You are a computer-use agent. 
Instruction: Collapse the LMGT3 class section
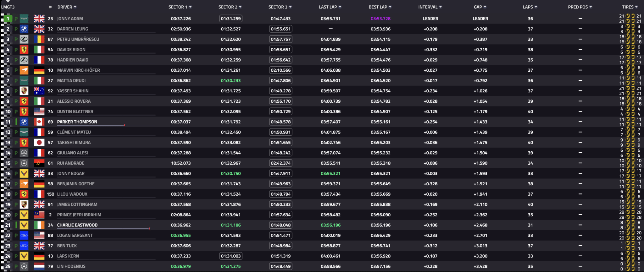[8, 2]
